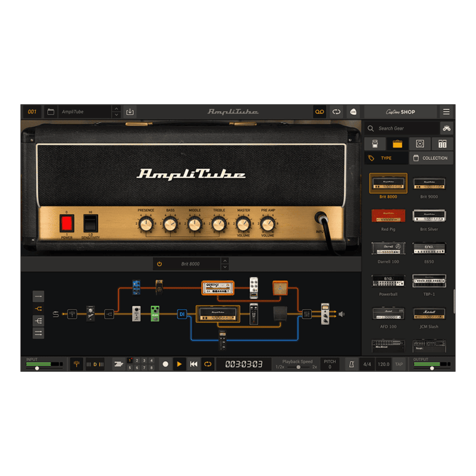Open the PITCH value control
Viewport: 476px width, 476px height.
(330, 364)
